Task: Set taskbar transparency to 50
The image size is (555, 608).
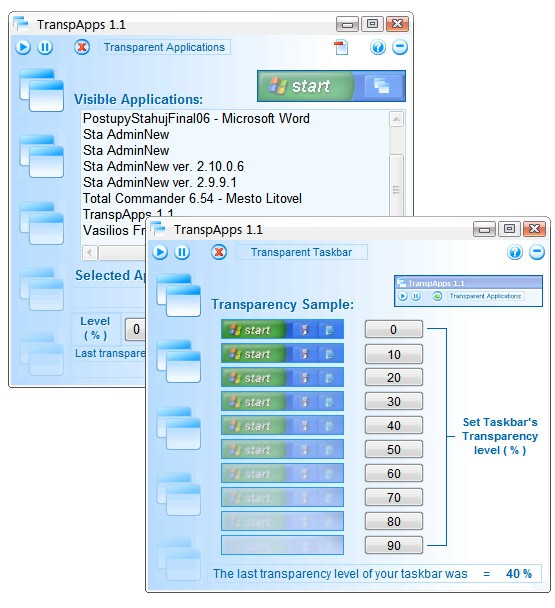Action: [x=394, y=449]
